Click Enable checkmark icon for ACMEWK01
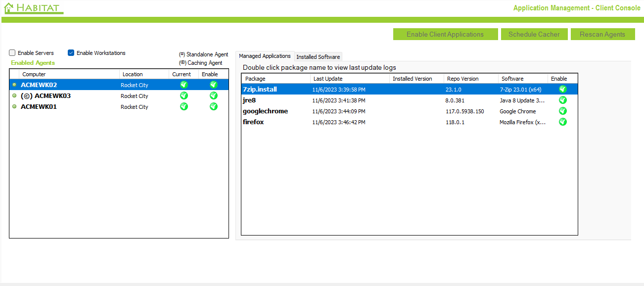This screenshot has height=286, width=644. point(213,106)
